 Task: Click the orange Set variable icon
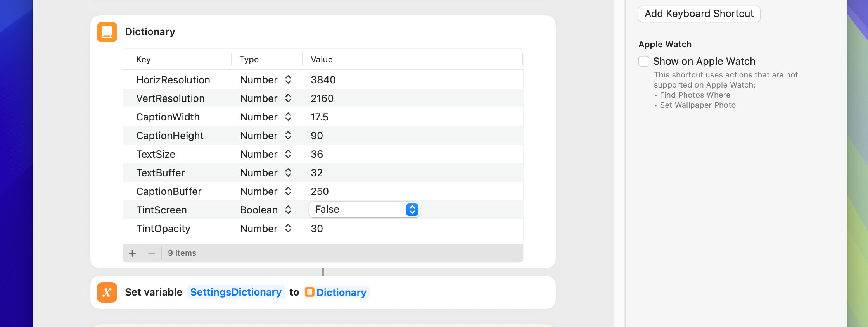point(107,293)
